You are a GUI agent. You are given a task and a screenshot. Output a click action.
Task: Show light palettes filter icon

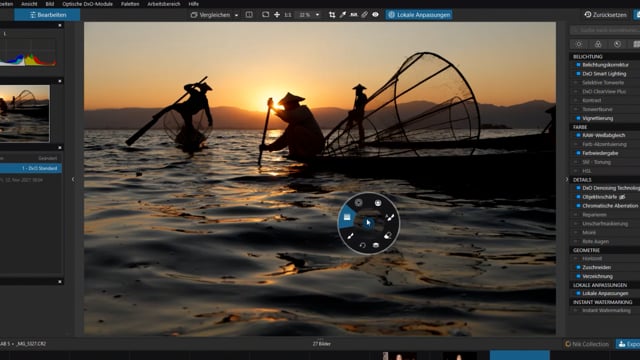579,44
